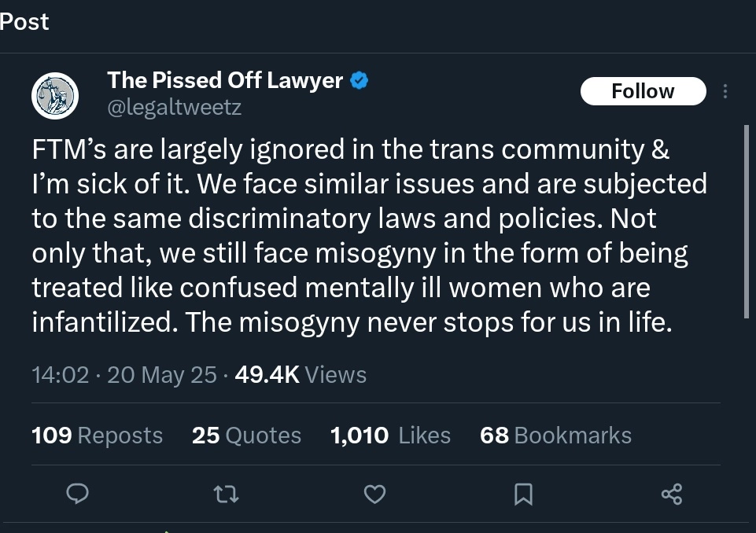See who gave the 1,010 Likes
This screenshot has height=533, width=756.
click(x=390, y=436)
